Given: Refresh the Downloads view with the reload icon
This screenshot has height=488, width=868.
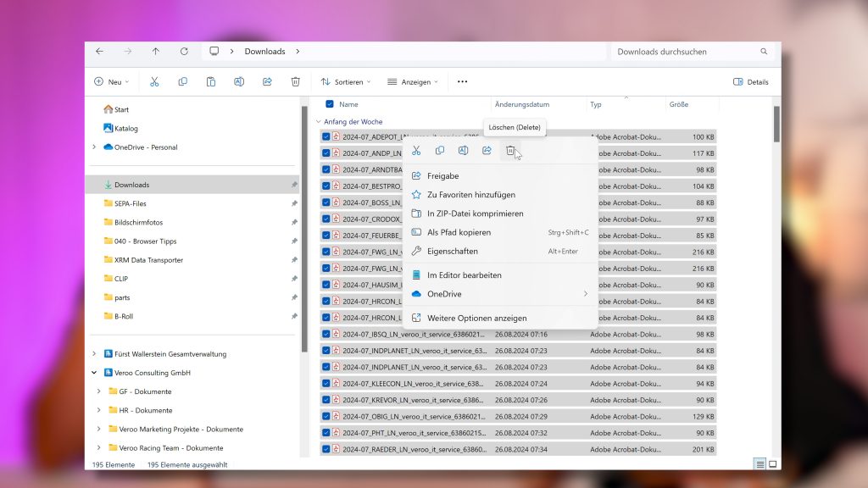Looking at the screenshot, I should [184, 51].
